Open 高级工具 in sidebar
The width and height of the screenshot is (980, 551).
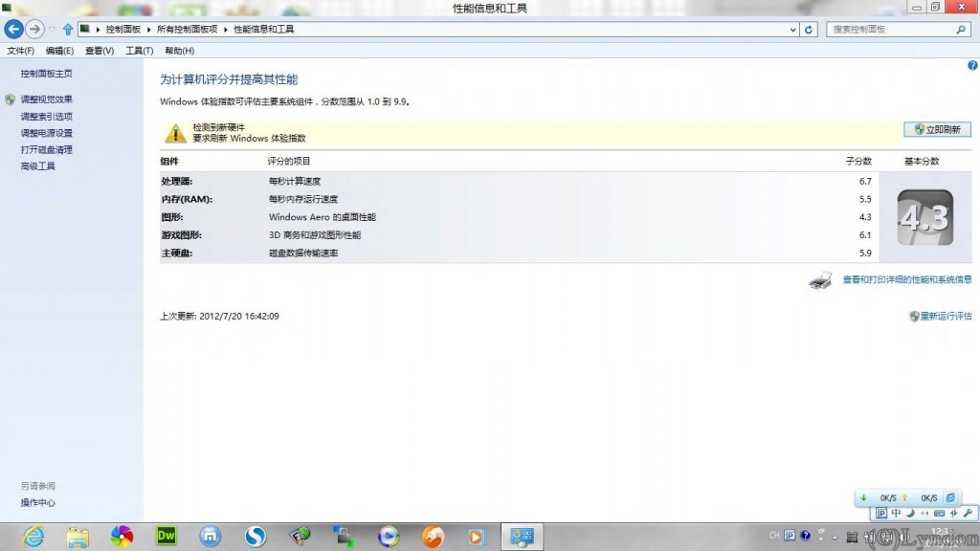click(37, 166)
